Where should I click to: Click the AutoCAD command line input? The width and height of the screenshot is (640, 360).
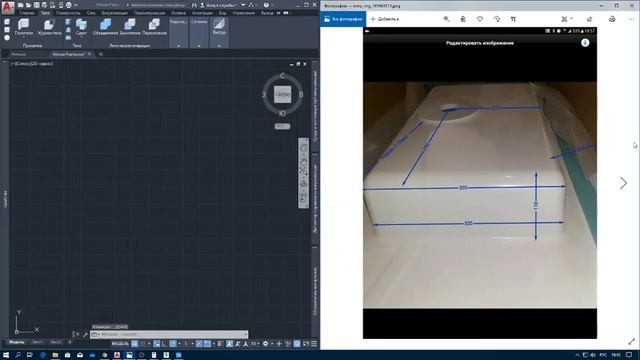(x=169, y=334)
